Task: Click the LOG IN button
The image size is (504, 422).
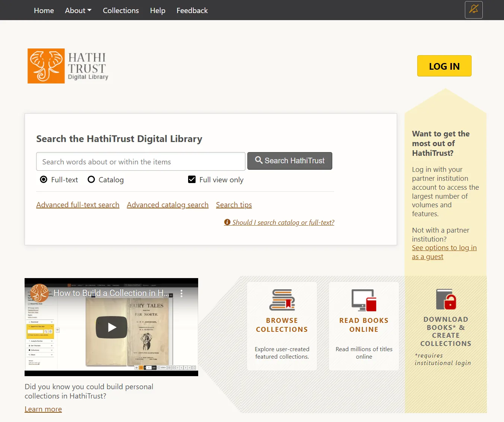Action: click(x=444, y=66)
